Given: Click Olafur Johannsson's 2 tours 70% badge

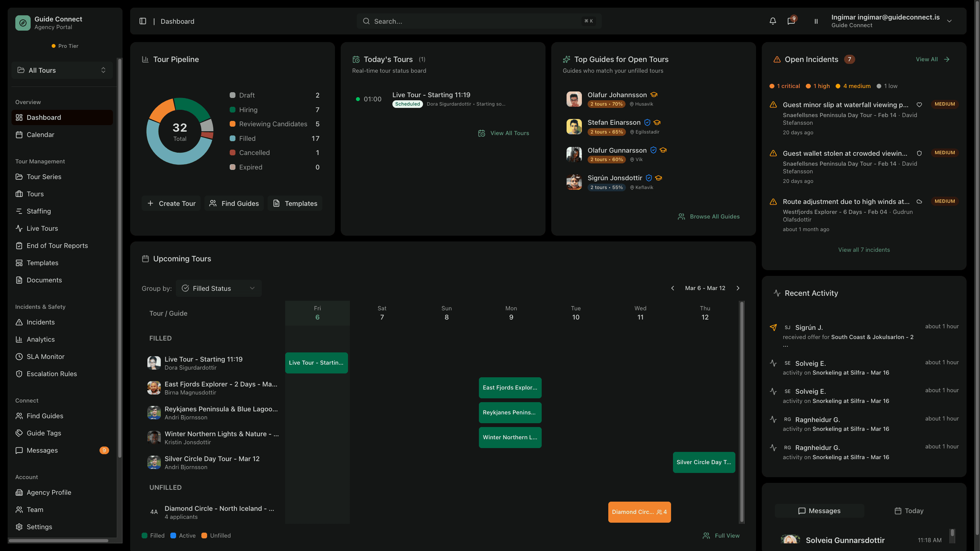Looking at the screenshot, I should point(606,104).
